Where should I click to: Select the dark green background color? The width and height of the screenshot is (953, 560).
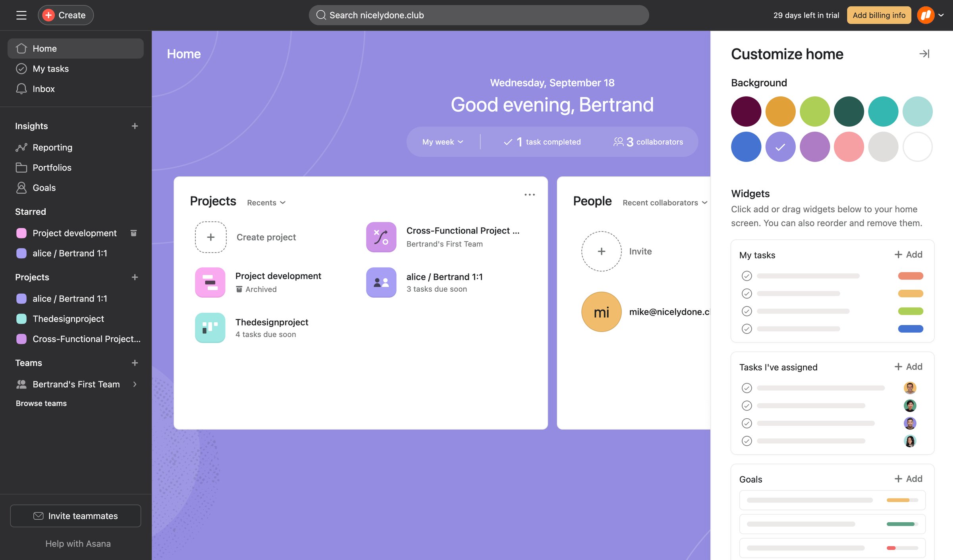849,112
